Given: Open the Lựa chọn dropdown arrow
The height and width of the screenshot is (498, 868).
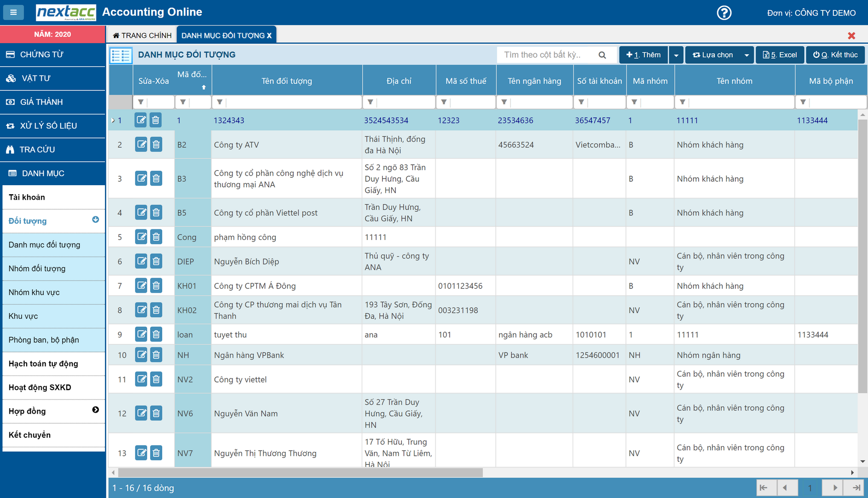Looking at the screenshot, I should [x=746, y=55].
